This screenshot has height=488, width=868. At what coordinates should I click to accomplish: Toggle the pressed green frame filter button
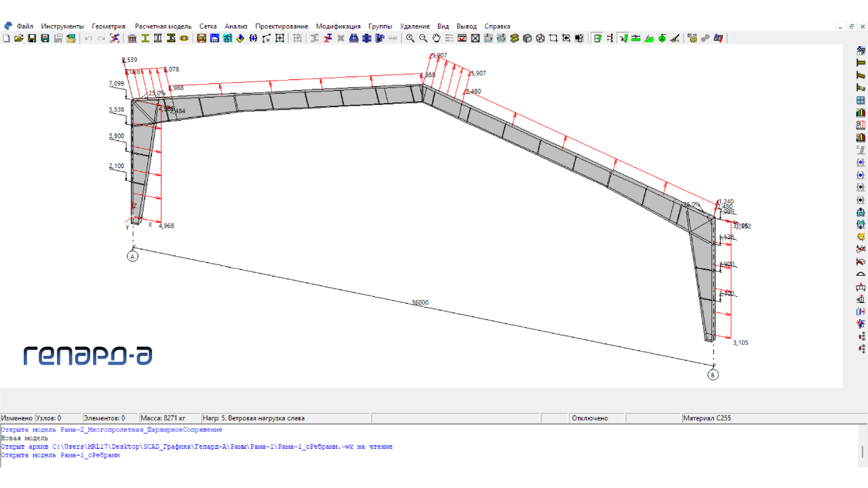click(597, 39)
